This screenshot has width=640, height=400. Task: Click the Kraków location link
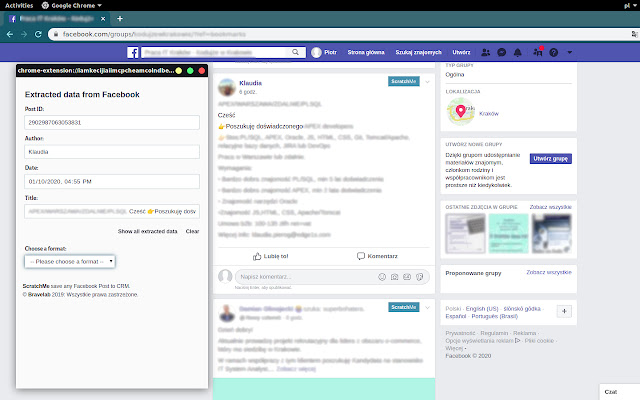tap(489, 114)
